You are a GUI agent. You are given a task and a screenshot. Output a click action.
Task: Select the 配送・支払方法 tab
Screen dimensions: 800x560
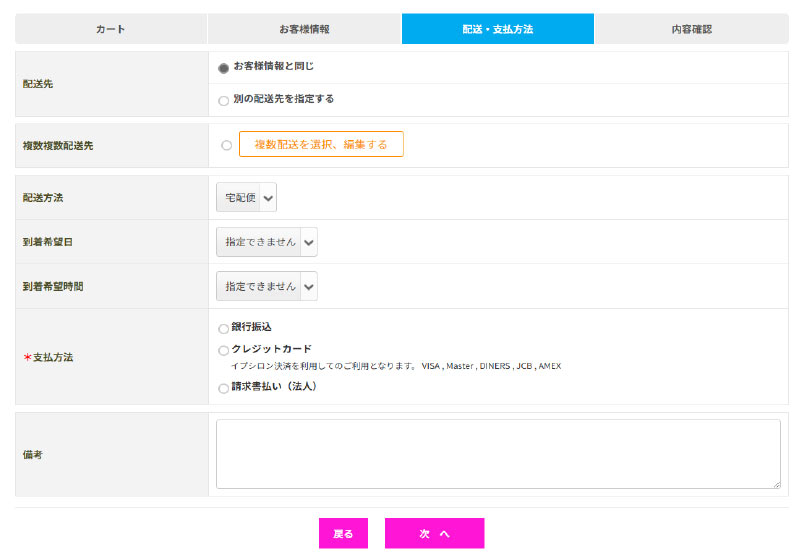click(498, 29)
